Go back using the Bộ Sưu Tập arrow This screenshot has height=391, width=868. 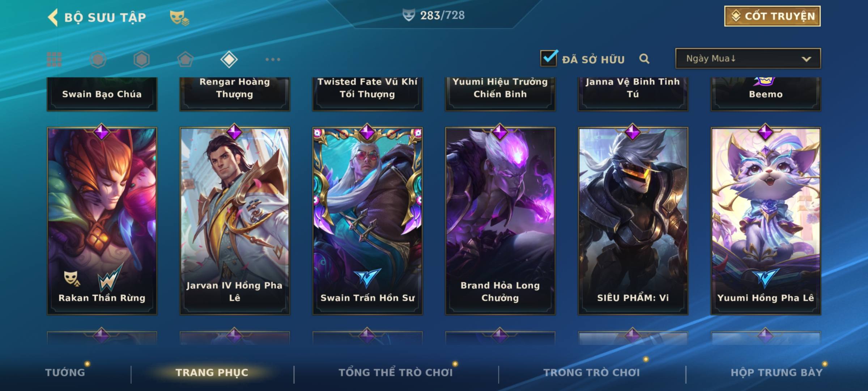coord(53,17)
